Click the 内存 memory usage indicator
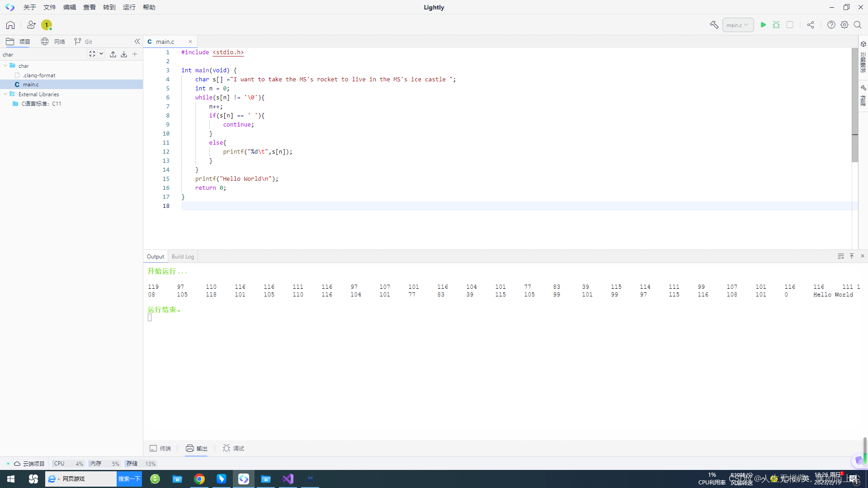 [x=105, y=464]
